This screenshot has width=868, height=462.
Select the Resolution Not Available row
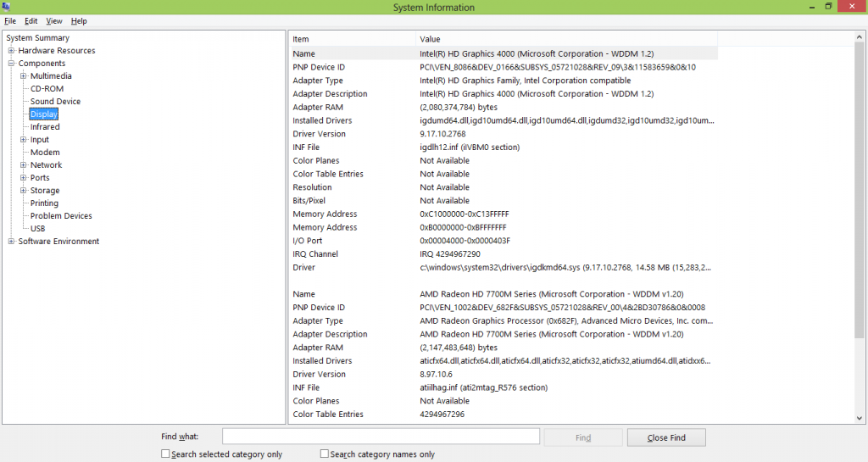click(x=504, y=187)
